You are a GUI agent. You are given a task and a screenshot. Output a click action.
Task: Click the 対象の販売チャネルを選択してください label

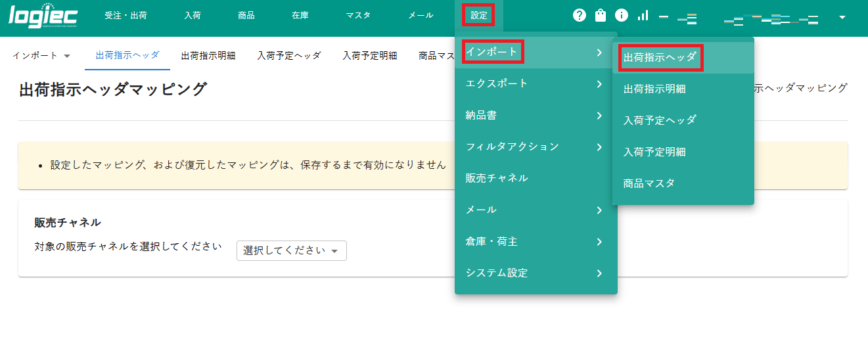(128, 246)
